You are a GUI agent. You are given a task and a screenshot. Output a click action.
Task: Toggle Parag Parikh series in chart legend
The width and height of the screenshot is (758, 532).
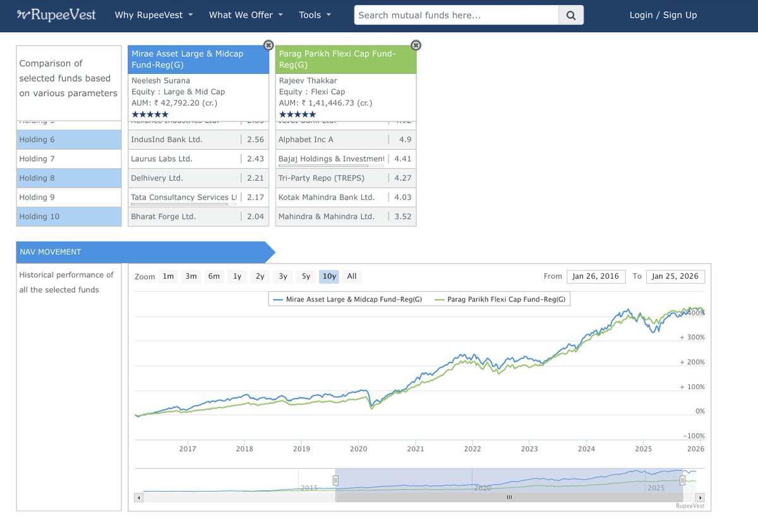[501, 299]
